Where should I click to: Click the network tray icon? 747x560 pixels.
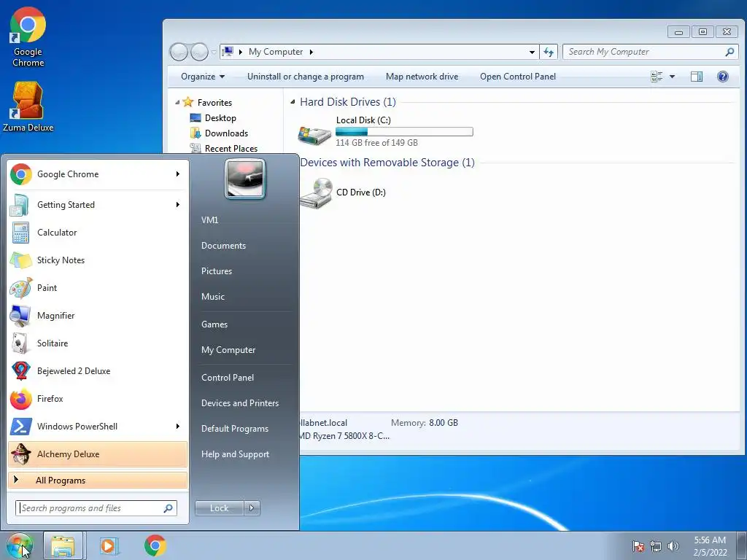point(656,545)
